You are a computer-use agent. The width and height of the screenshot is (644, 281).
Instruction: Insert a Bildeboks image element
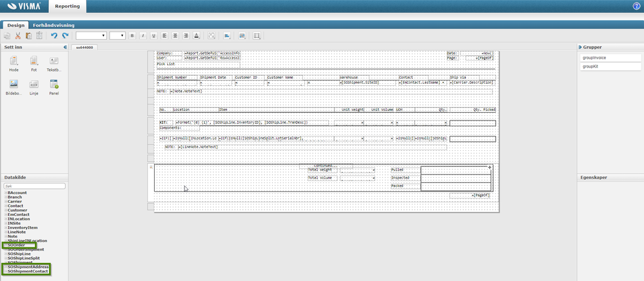pos(14,88)
